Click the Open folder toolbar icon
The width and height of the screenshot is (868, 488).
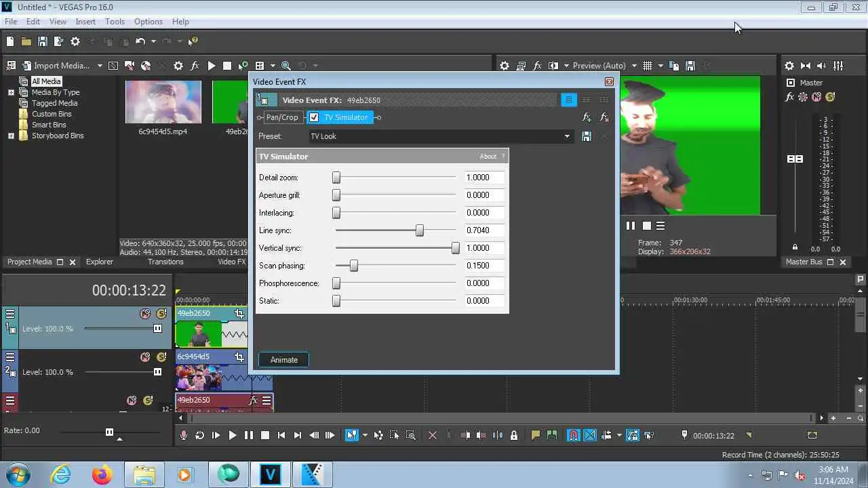pos(26,41)
